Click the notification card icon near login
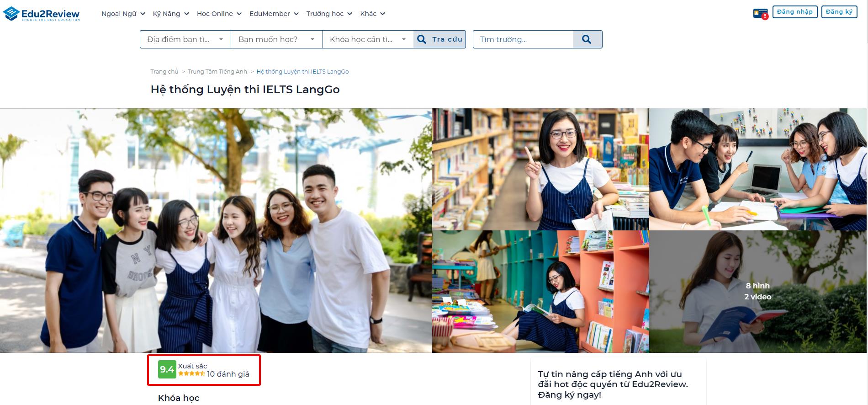 pos(761,14)
